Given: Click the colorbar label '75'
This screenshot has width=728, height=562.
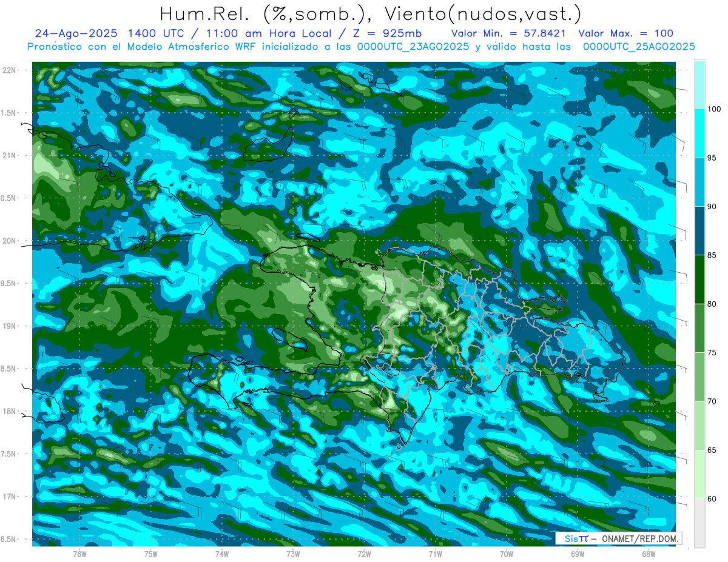Looking at the screenshot, I should [x=712, y=352].
